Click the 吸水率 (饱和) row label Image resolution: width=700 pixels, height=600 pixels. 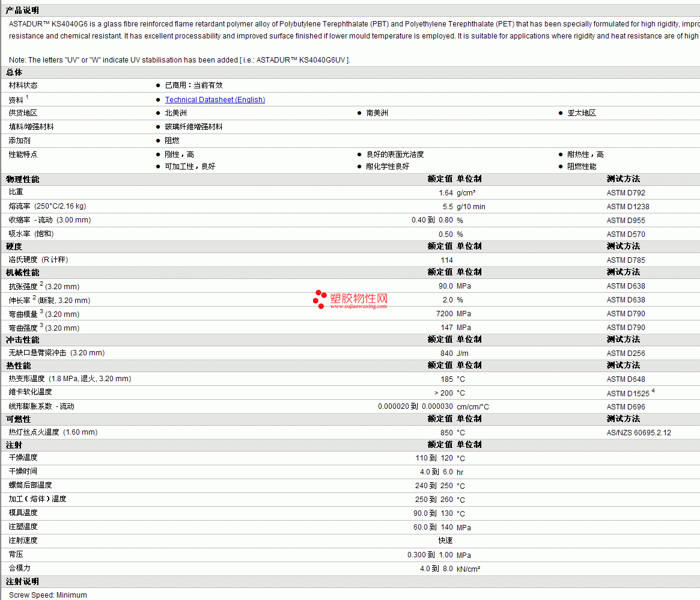tap(31, 234)
